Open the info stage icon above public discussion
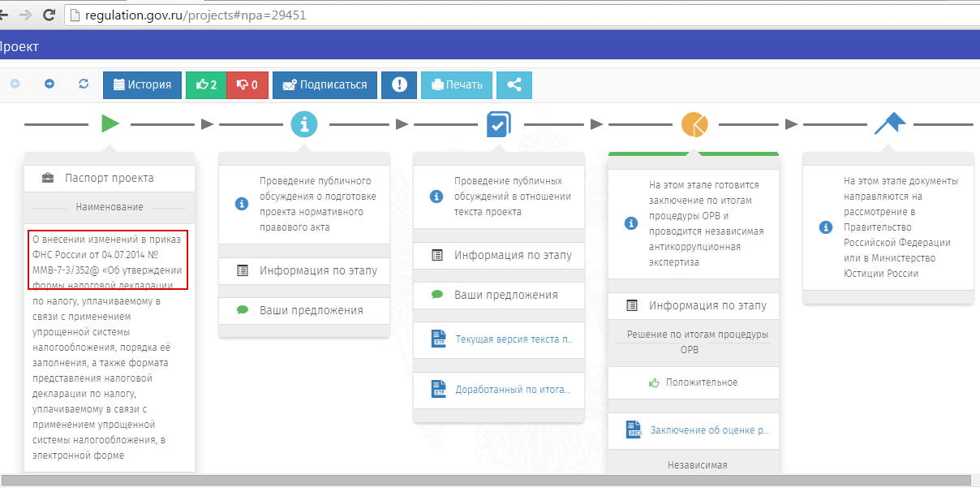The image size is (980, 488). pyautogui.click(x=303, y=124)
